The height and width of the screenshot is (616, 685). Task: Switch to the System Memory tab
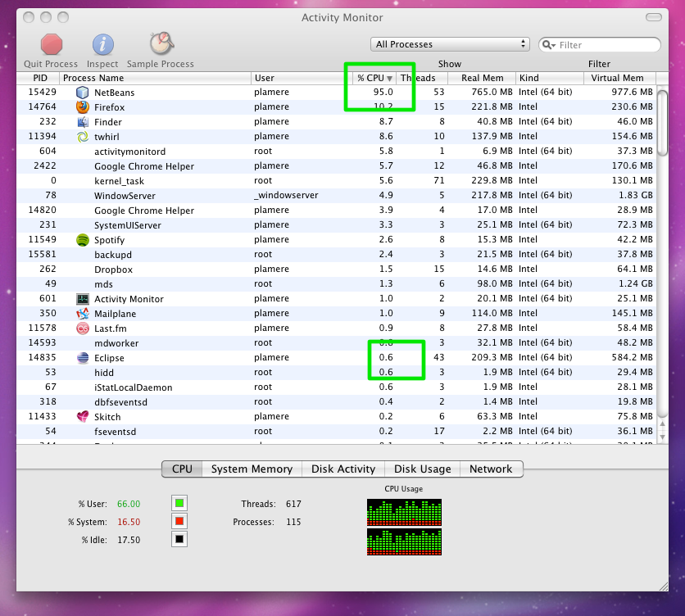(252, 469)
